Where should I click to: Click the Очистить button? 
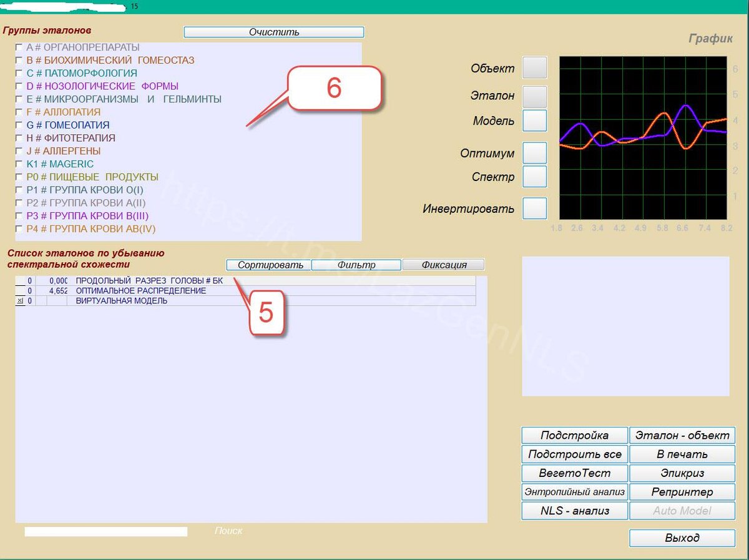point(274,32)
